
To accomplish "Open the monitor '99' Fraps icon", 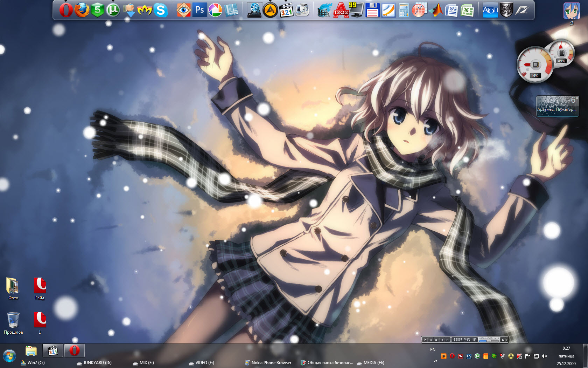I will pyautogui.click(x=356, y=10).
